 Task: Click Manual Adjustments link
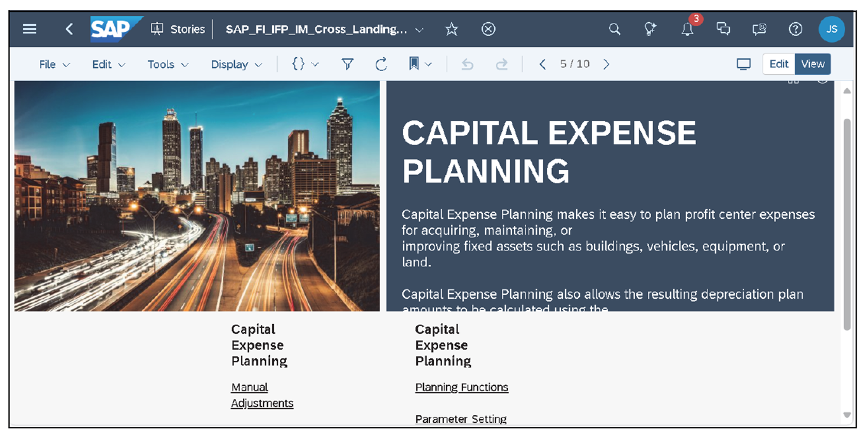tap(262, 395)
